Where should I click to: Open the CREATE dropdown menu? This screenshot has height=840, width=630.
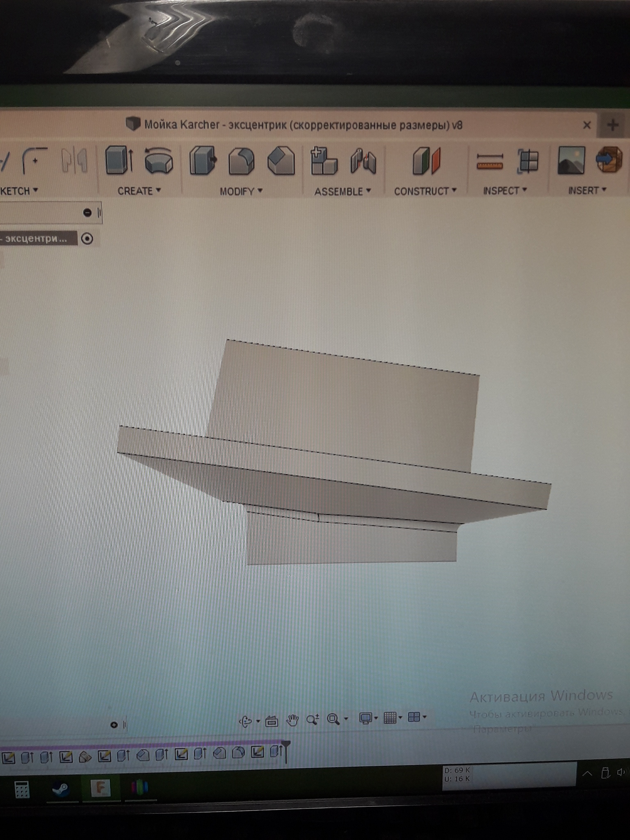coord(139,191)
